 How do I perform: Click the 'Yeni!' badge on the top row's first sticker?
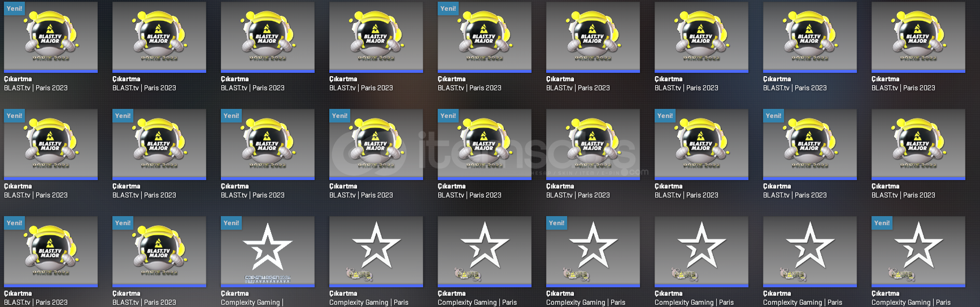(14, 8)
